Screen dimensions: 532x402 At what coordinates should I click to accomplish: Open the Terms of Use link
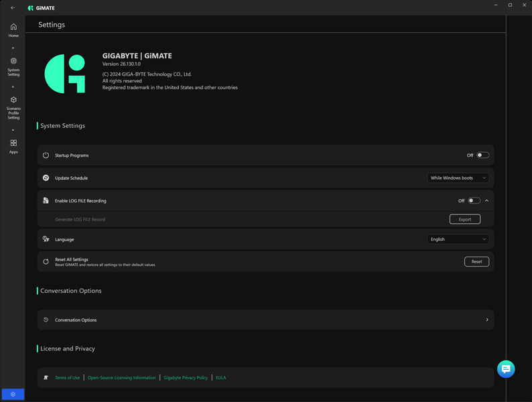(67, 378)
